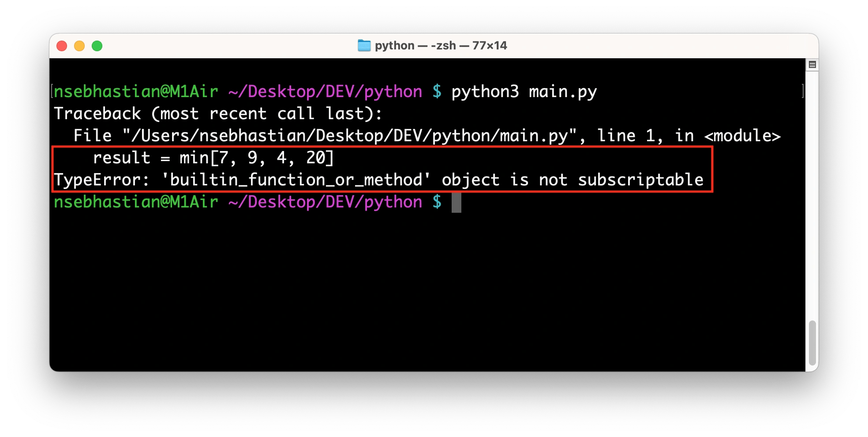Click the TypeError message text
This screenshot has height=437, width=868.
(x=379, y=179)
